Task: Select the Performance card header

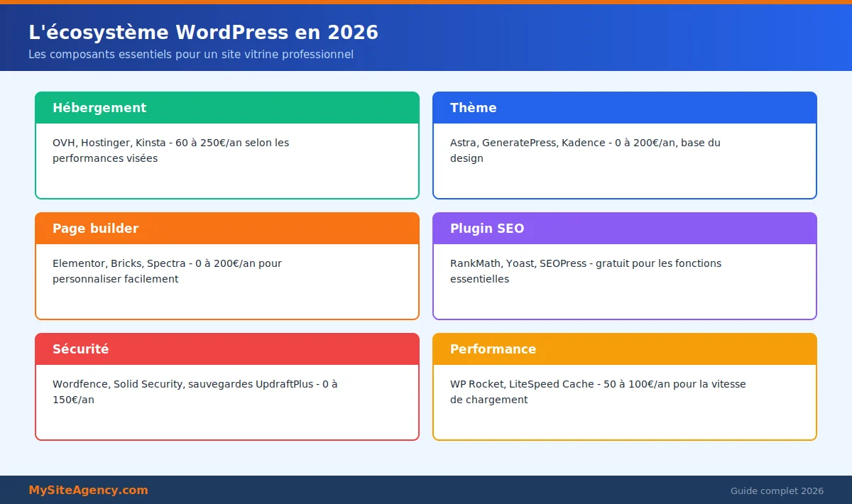Action: pyautogui.click(x=625, y=349)
